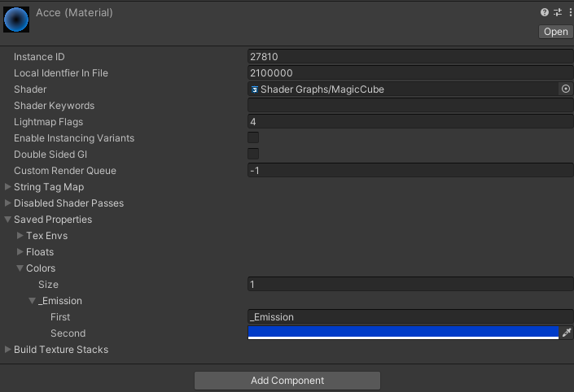574x392 pixels.
Task: Expand the Floats foldout
Action: coord(20,252)
